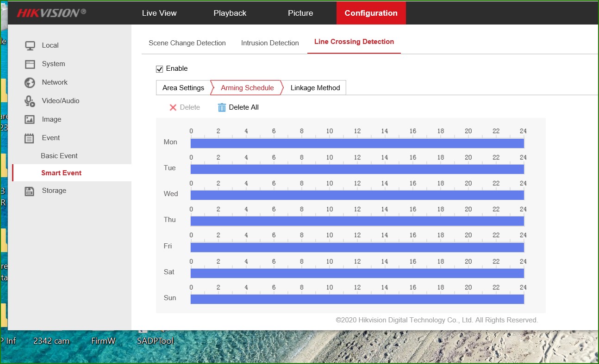
Task: Click the Local monitor icon in sidebar
Action: pyautogui.click(x=30, y=45)
